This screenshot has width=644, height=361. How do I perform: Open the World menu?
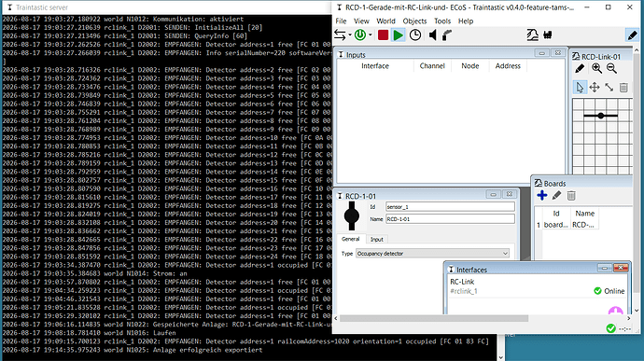385,21
